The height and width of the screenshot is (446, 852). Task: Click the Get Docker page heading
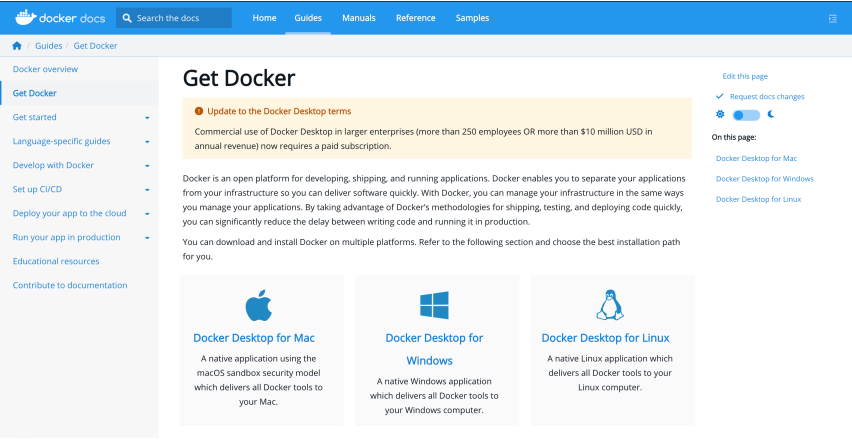click(239, 78)
